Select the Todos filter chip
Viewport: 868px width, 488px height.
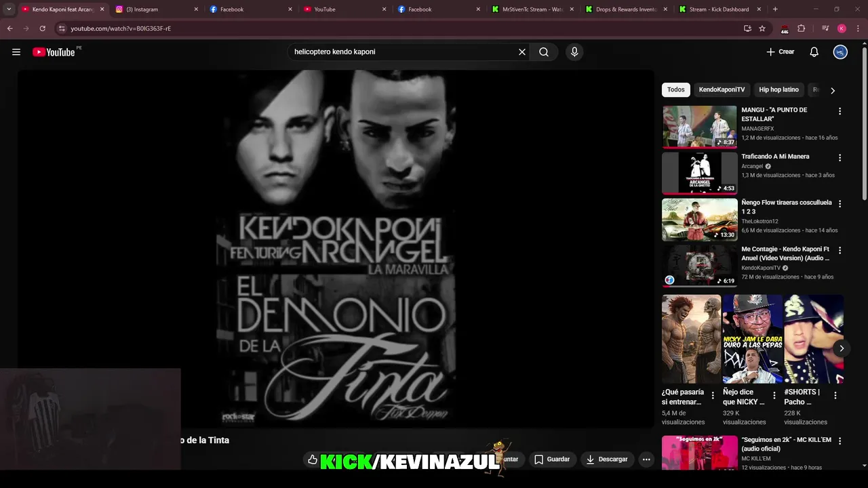pos(676,89)
